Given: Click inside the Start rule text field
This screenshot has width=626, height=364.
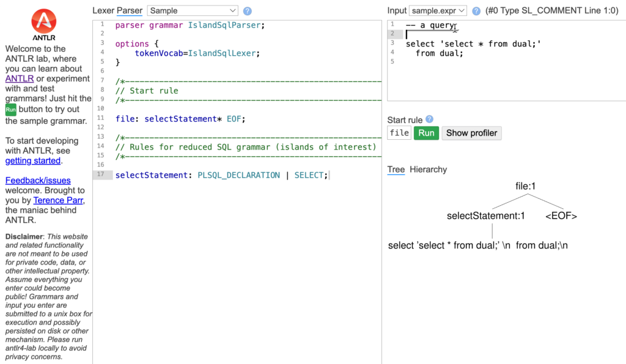Looking at the screenshot, I should point(398,133).
